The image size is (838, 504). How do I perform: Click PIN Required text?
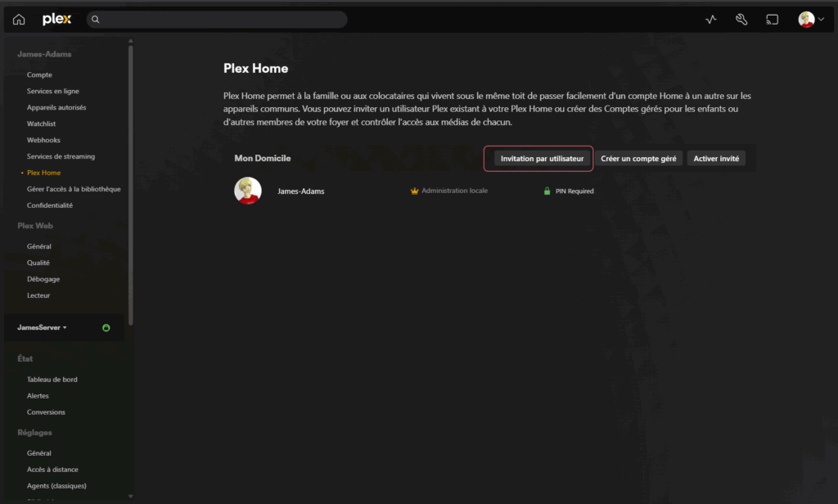pos(574,191)
